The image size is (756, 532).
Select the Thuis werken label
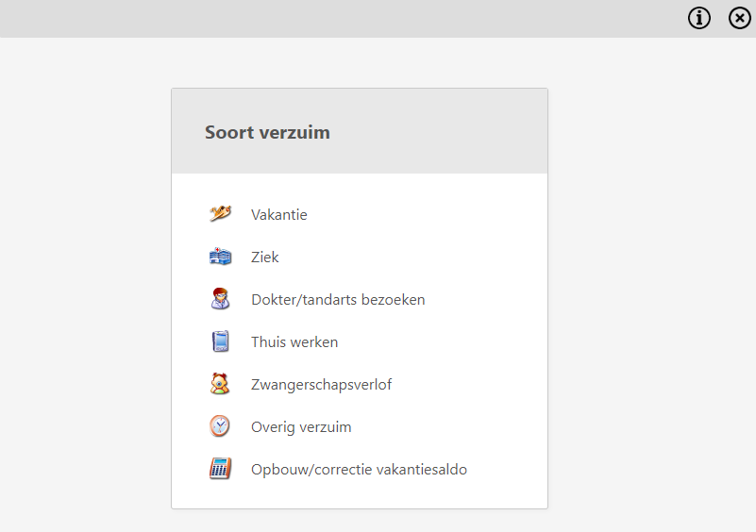pyautogui.click(x=294, y=342)
